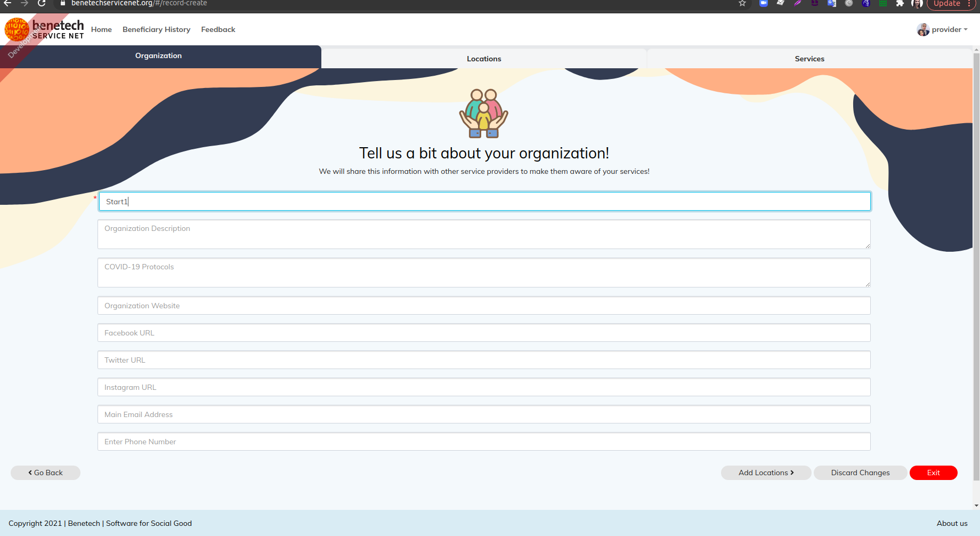Click the back navigation arrow
The image size is (980, 536).
point(7,3)
